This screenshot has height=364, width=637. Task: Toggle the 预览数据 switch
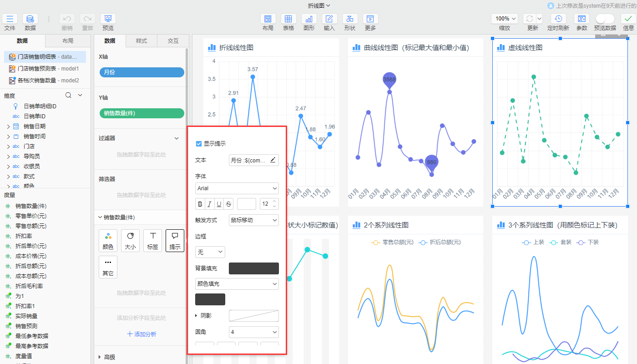(x=605, y=19)
